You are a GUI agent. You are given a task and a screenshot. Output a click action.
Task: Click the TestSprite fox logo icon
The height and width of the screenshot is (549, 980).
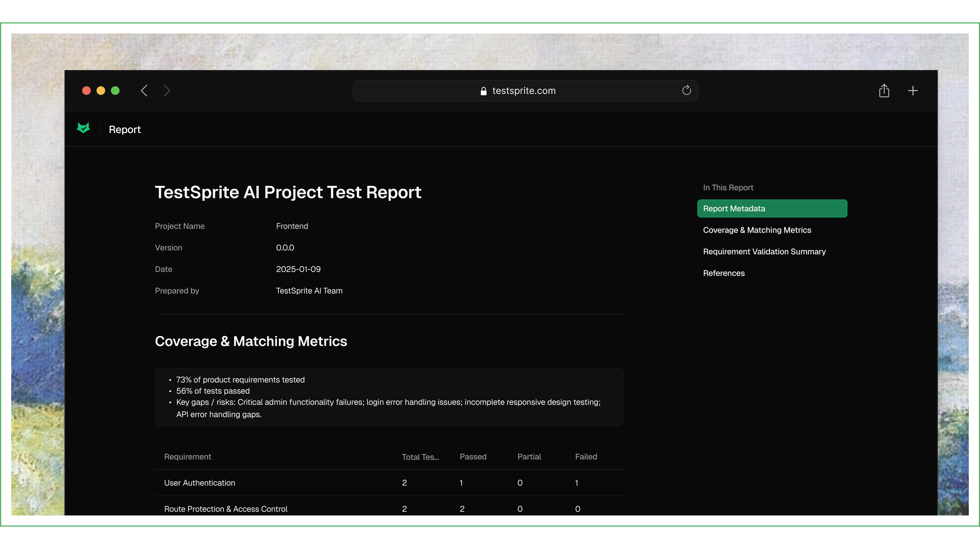coord(83,128)
